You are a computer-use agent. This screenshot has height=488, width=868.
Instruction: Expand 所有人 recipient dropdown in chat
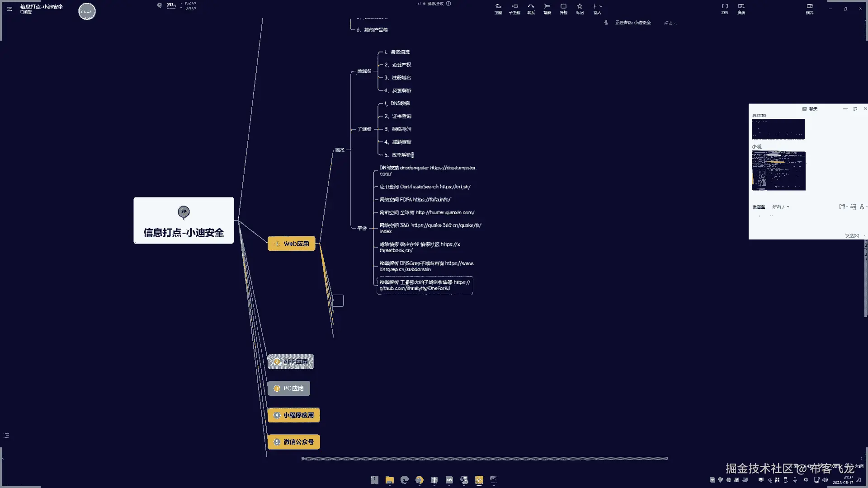click(x=780, y=207)
